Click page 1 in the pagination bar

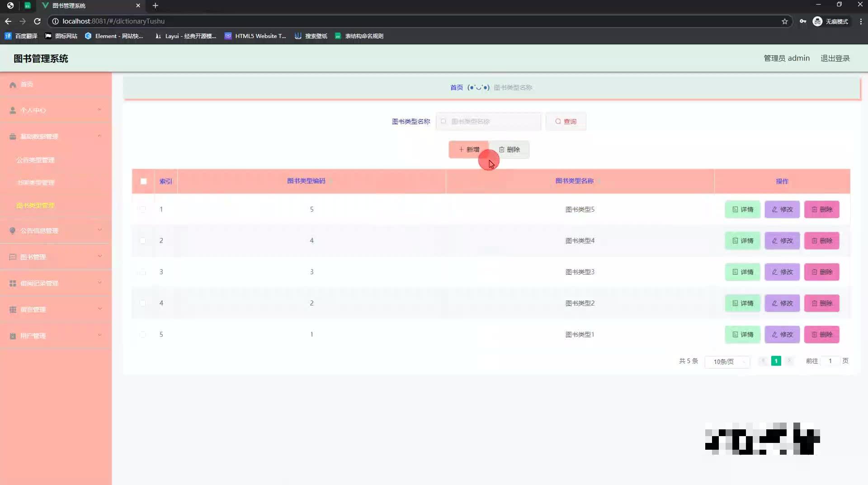(776, 361)
